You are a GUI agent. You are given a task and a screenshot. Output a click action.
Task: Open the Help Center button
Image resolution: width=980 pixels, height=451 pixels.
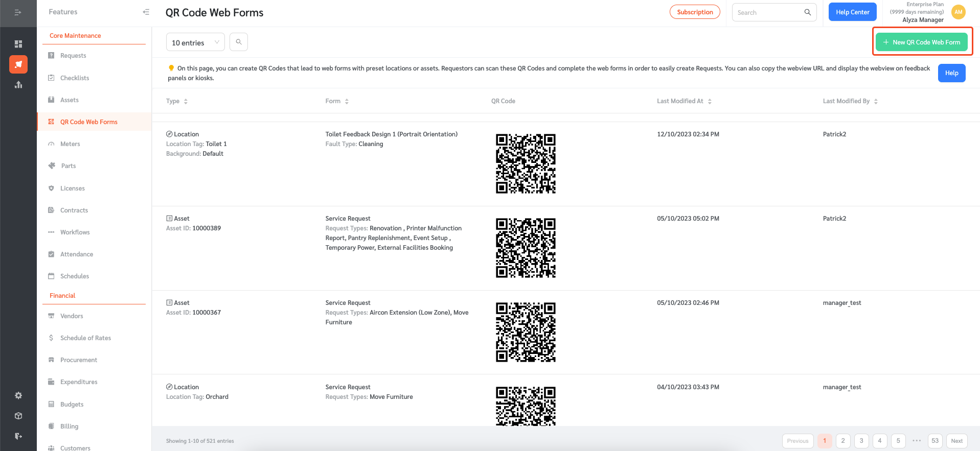point(852,12)
